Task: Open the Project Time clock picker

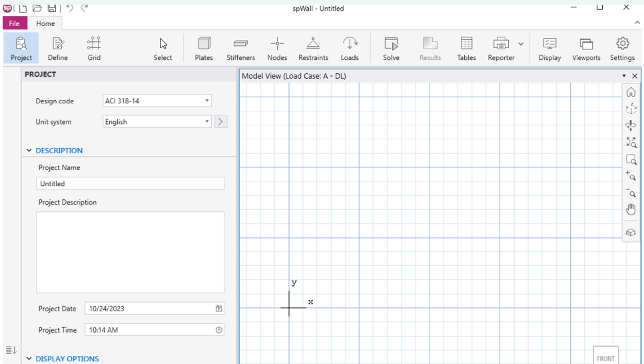Action: pos(219,330)
